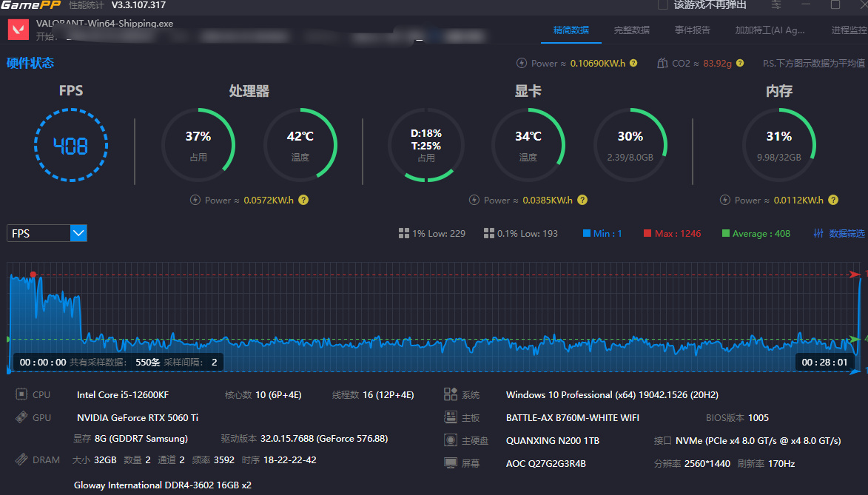Toggle blue Min series swatch
The width and height of the screenshot is (868, 495).
pos(587,233)
